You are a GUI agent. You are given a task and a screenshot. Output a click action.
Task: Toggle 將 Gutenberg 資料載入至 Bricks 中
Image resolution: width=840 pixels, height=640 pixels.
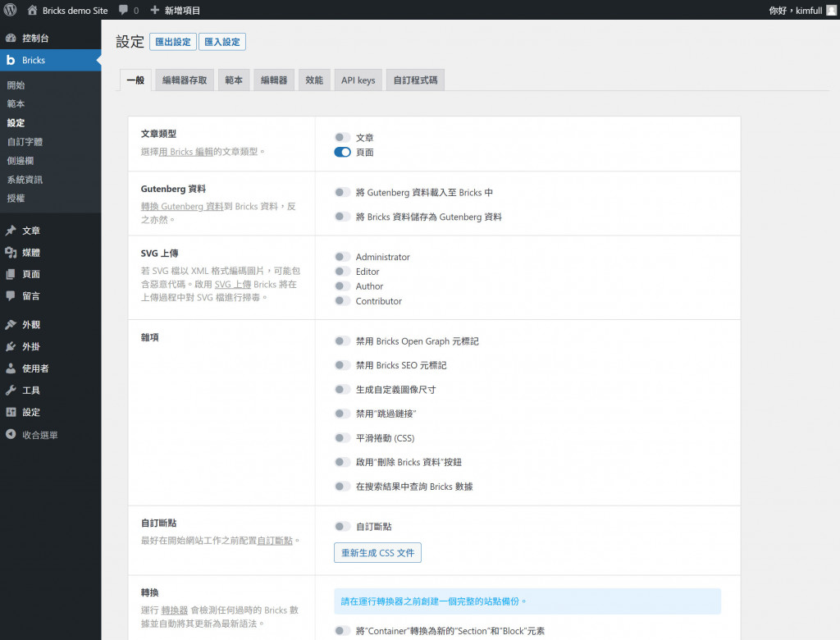pyautogui.click(x=342, y=193)
